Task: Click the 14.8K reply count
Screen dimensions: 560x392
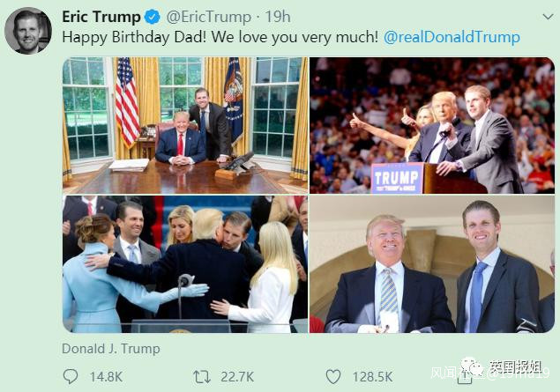Action: 106,377
